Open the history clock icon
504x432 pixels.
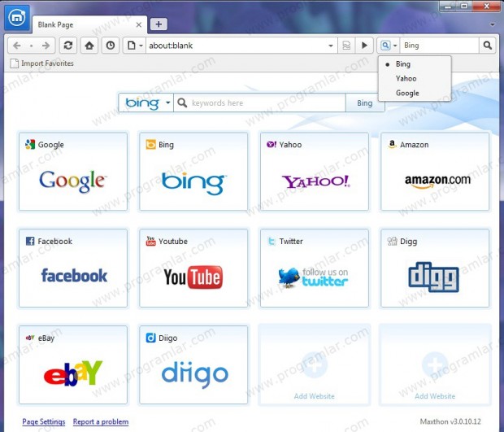coord(111,46)
